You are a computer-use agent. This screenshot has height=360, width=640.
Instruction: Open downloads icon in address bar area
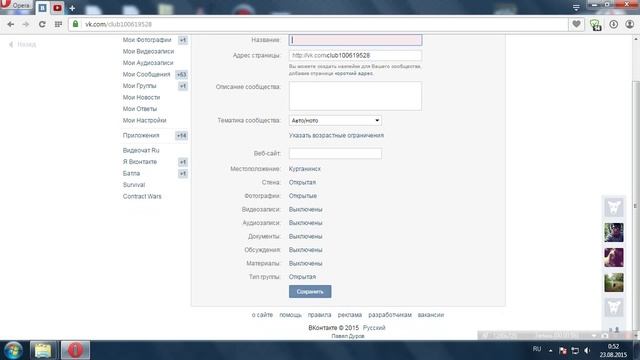(x=613, y=24)
